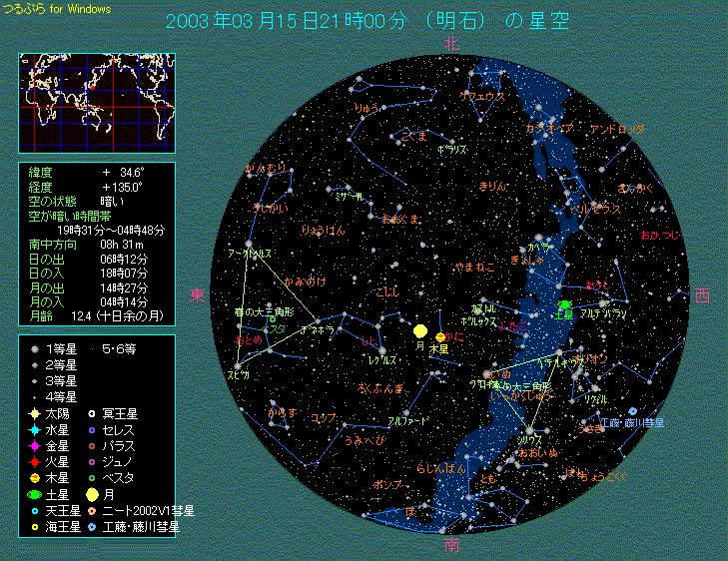
Task: Click the 東 direction label beside the chart
Action: (198, 294)
